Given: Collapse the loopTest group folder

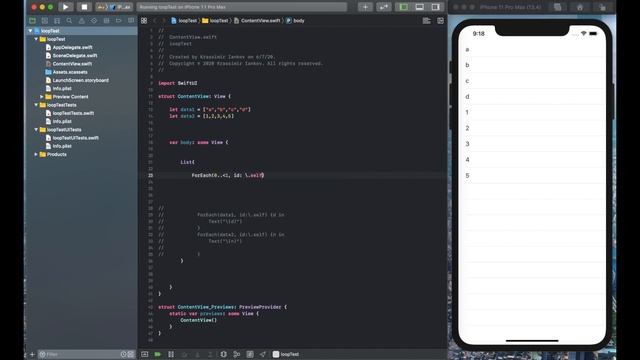Looking at the screenshot, I should click(x=36, y=39).
